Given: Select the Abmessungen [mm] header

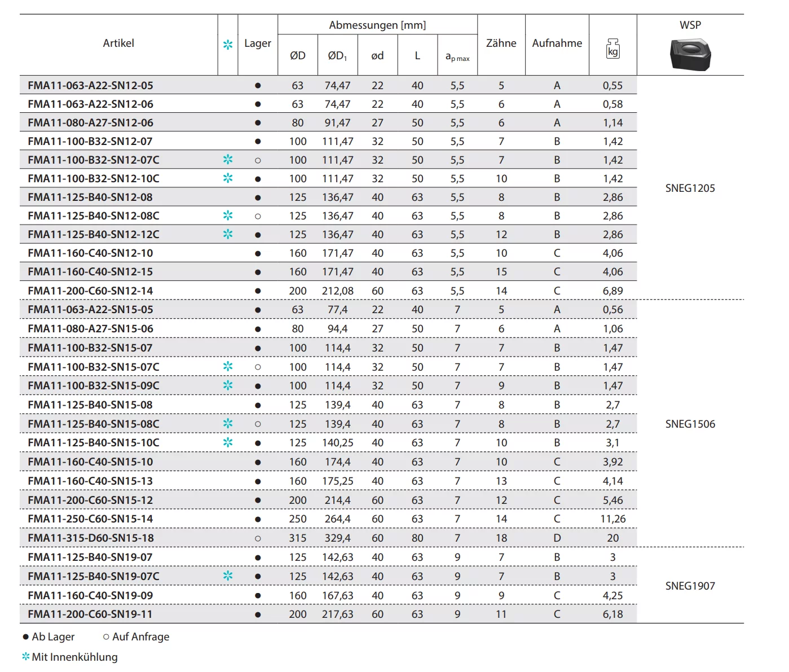Looking at the screenshot, I should coord(377,25).
